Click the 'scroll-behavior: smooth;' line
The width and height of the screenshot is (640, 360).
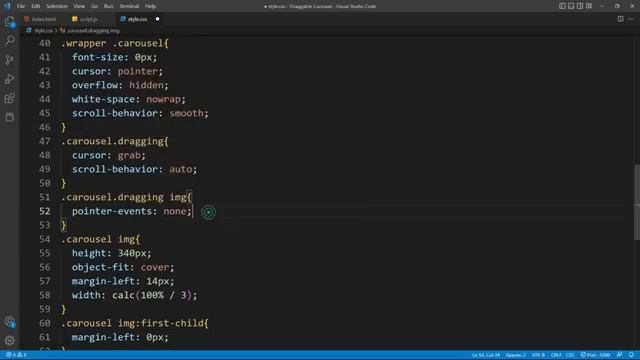[140, 113]
